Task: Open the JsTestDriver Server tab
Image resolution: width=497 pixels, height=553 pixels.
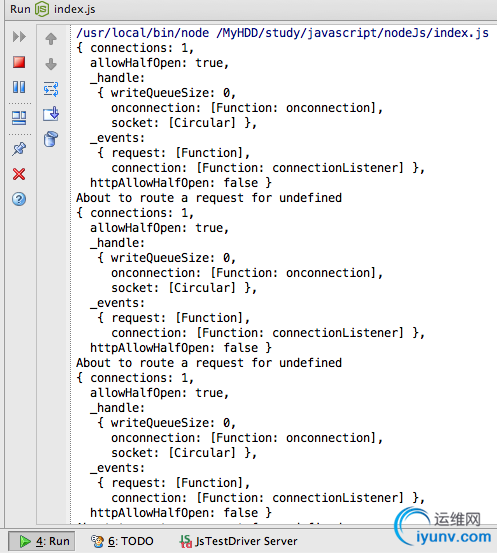Action: pyautogui.click(x=239, y=541)
